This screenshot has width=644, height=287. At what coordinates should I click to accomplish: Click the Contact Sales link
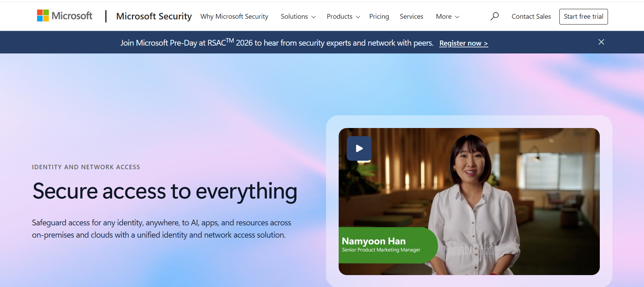(x=531, y=16)
